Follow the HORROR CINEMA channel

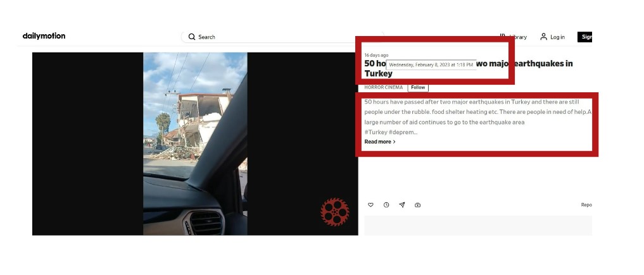tap(418, 87)
